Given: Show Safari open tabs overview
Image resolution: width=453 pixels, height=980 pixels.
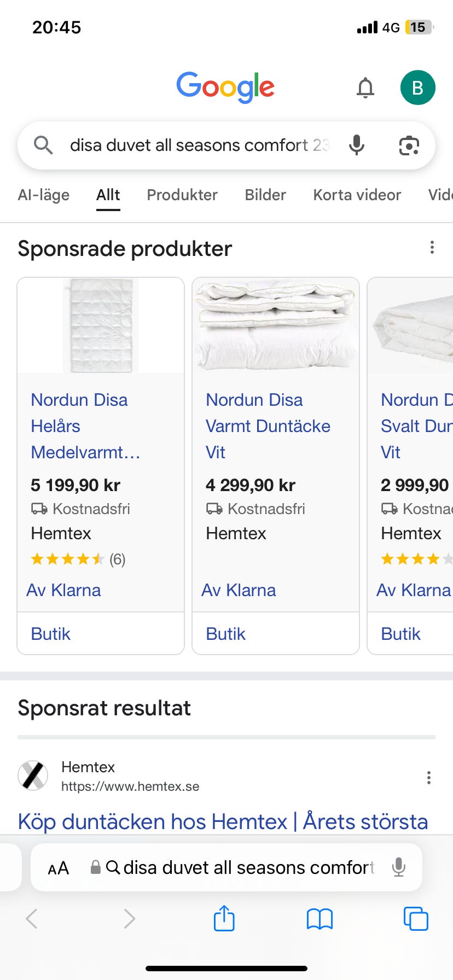Looking at the screenshot, I should pyautogui.click(x=415, y=918).
